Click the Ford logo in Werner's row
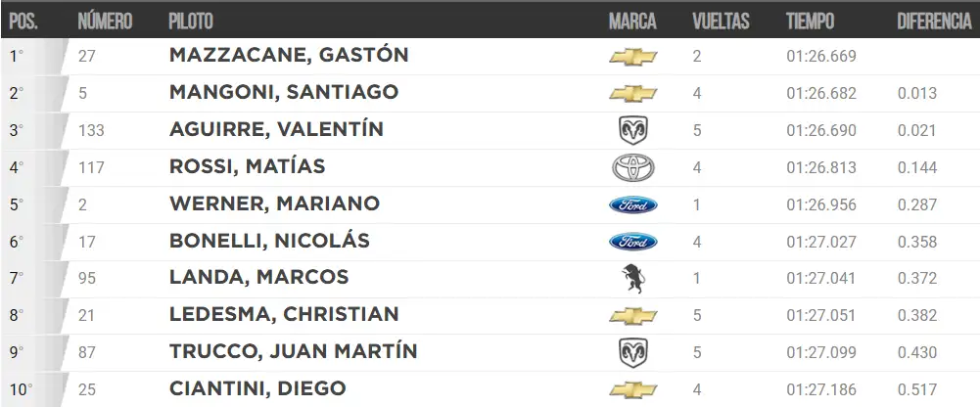The image size is (980, 407). 633,204
